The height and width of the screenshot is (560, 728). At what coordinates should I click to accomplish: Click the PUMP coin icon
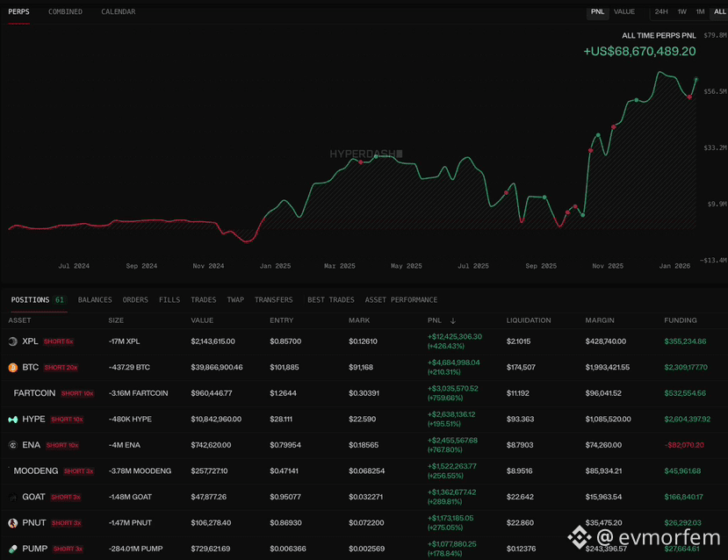13,549
